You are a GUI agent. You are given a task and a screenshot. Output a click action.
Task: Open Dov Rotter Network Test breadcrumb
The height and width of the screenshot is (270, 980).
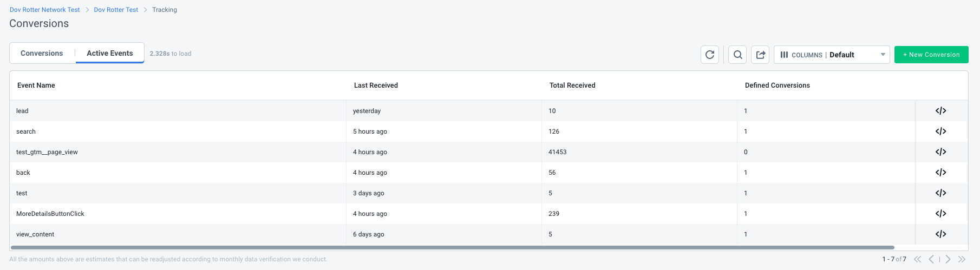pyautogui.click(x=45, y=10)
